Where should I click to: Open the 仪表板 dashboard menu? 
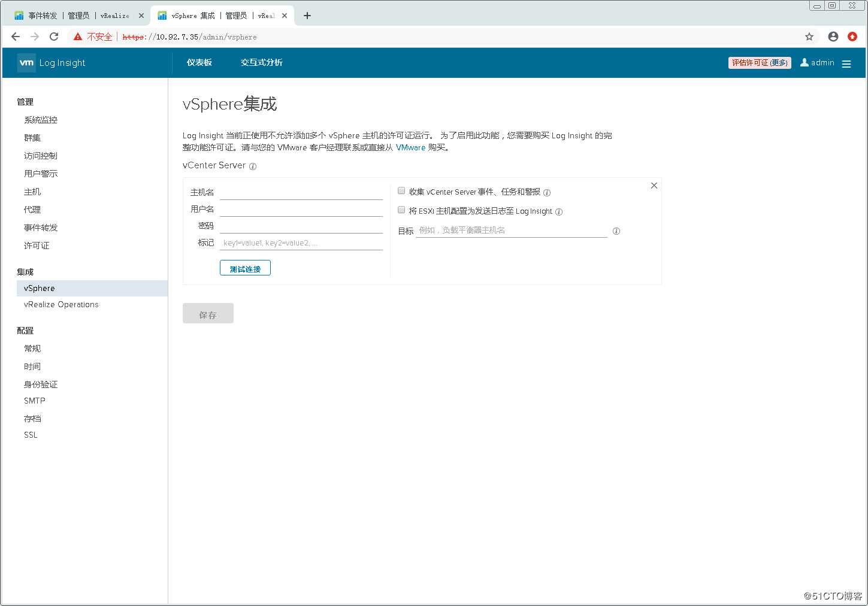pyautogui.click(x=199, y=62)
